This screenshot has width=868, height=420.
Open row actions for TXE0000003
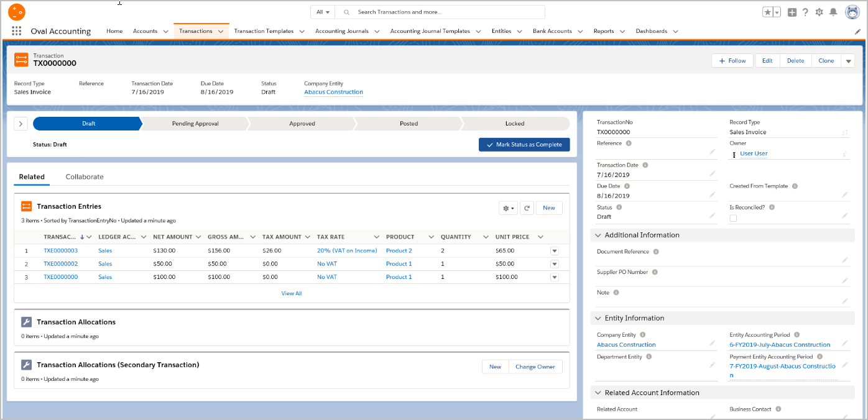click(555, 251)
